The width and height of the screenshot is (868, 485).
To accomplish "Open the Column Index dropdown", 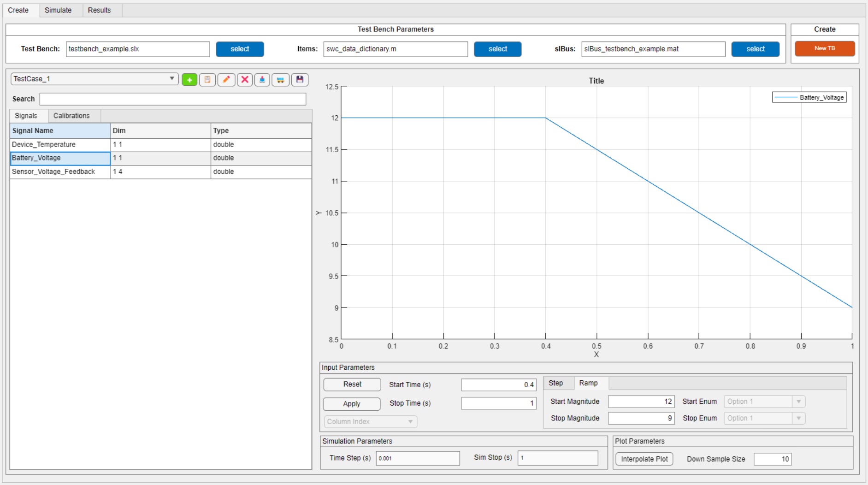I will (x=370, y=421).
